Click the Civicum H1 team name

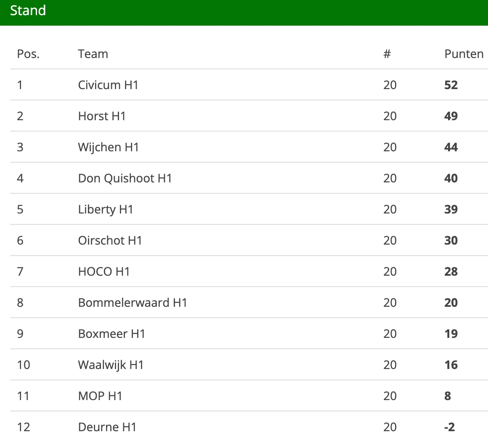pyautogui.click(x=108, y=85)
